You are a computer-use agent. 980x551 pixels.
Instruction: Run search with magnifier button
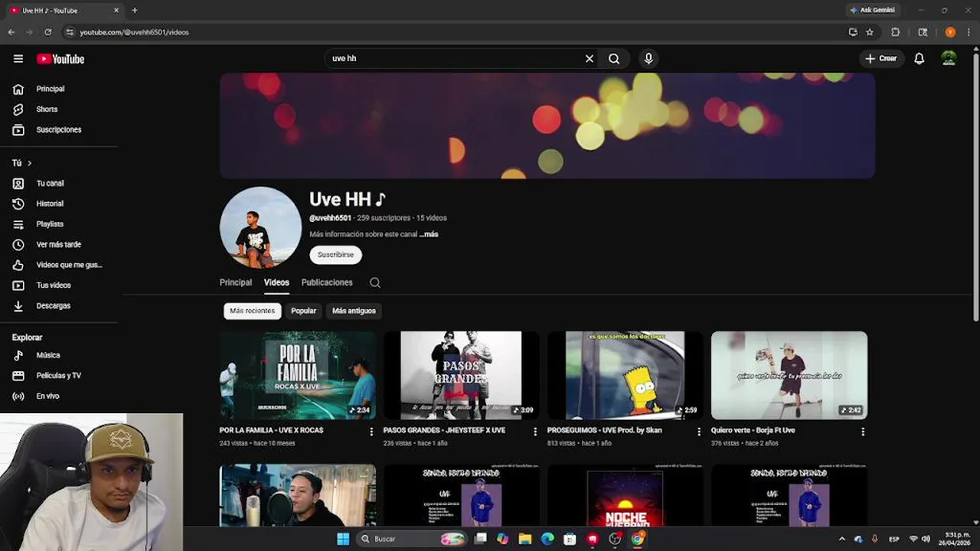pyautogui.click(x=614, y=58)
